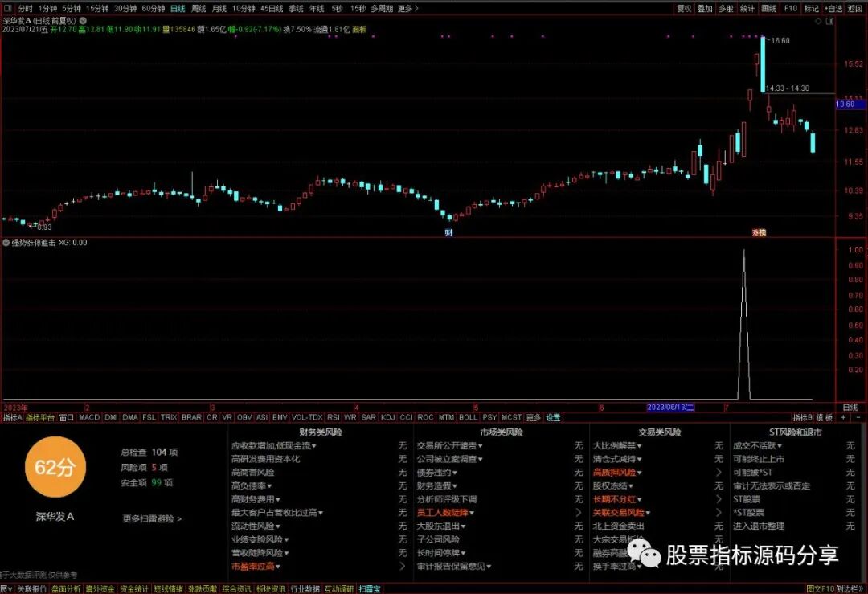Click the 模板 button at right
This screenshot has width=868, height=594.
825,417
